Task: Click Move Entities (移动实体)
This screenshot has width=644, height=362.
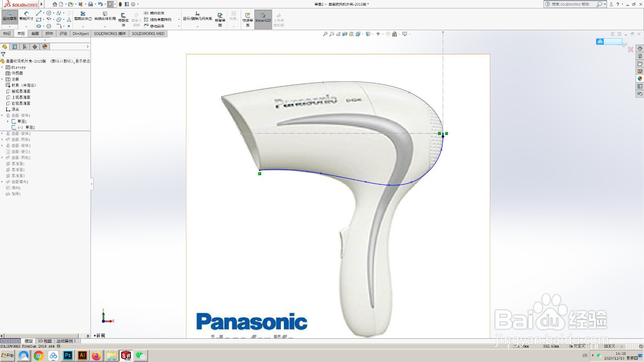Action: 154,26
